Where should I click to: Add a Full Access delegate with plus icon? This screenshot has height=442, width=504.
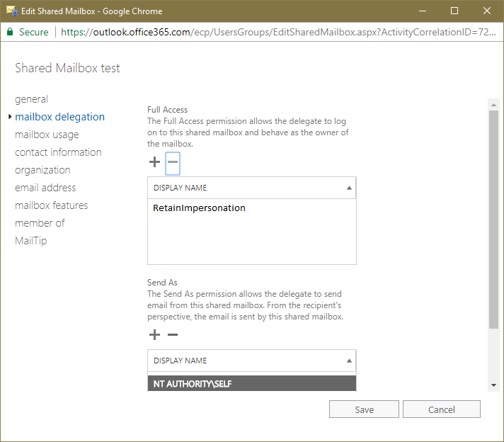(x=154, y=161)
